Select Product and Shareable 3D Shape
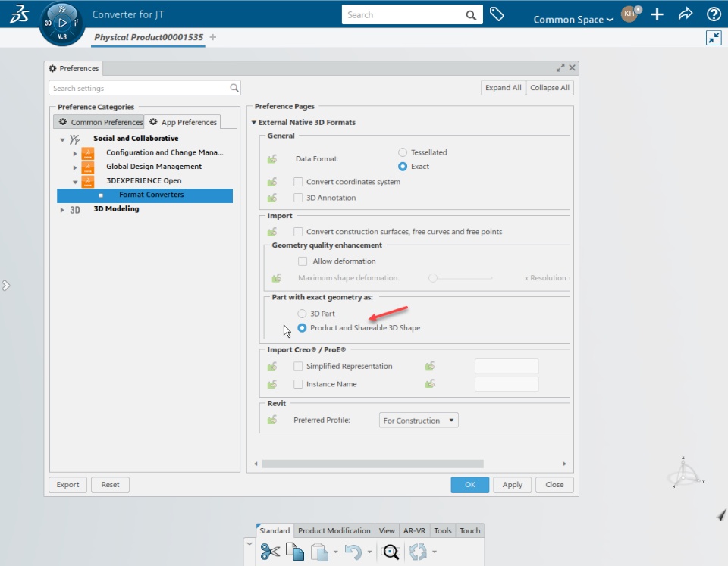 click(303, 327)
